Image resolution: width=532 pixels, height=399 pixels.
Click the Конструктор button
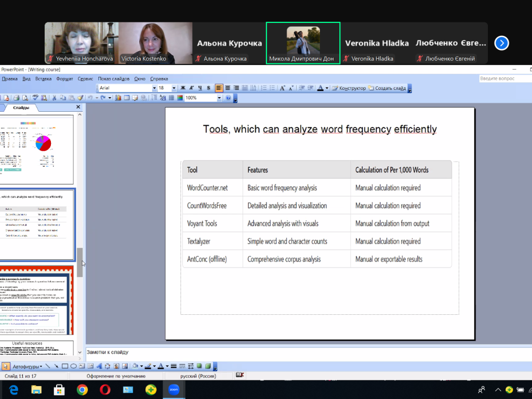coord(349,88)
